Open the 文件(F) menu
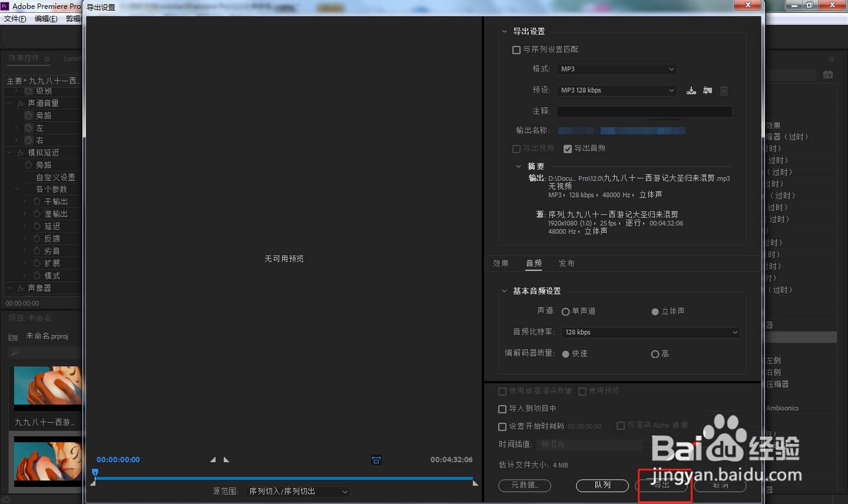This screenshot has height=504, width=848. click(x=15, y=18)
